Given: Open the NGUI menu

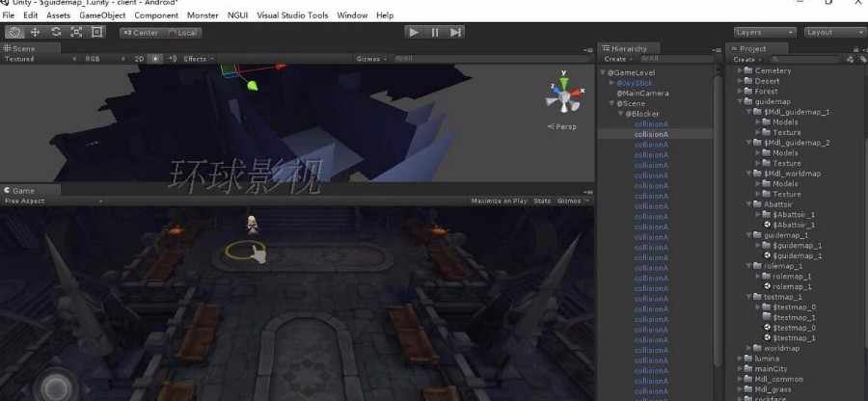Looking at the screenshot, I should 238,15.
